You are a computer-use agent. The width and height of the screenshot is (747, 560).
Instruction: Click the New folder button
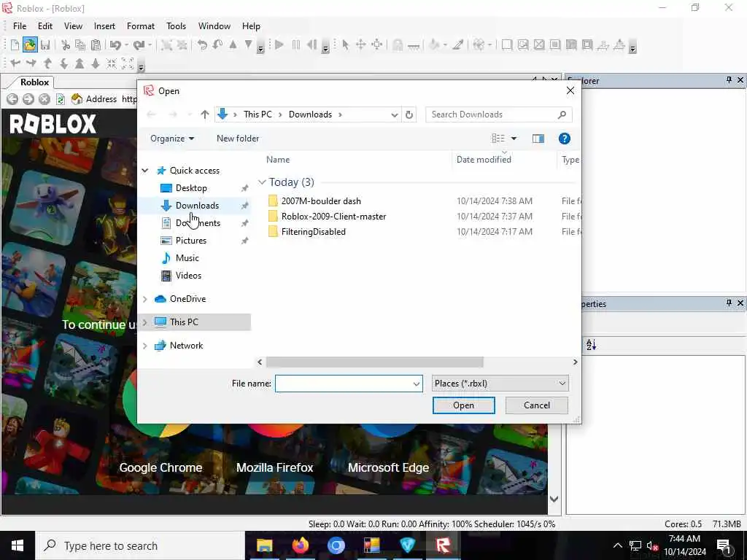(238, 139)
